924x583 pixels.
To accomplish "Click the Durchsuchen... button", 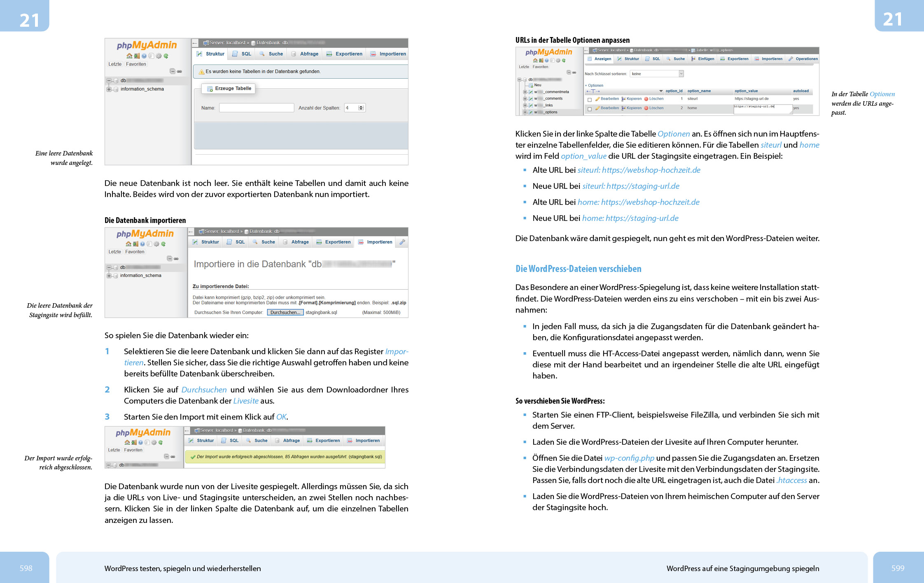I will [285, 312].
